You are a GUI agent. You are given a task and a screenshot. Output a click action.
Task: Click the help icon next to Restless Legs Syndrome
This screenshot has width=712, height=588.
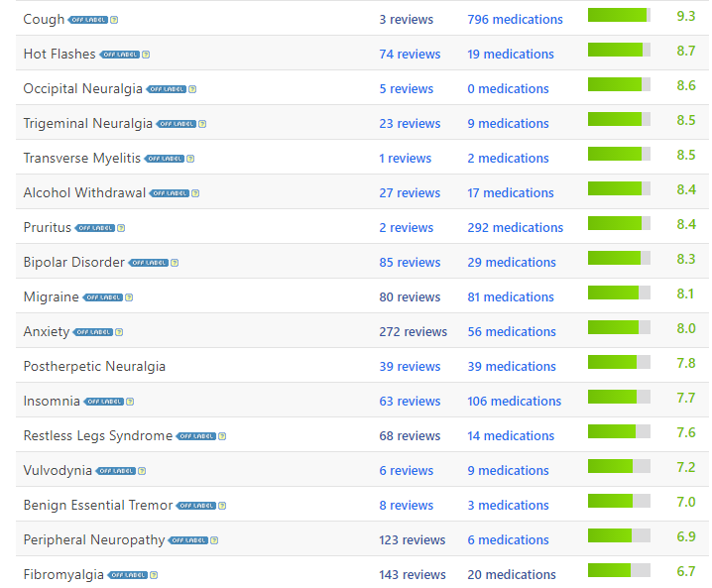[x=222, y=436]
